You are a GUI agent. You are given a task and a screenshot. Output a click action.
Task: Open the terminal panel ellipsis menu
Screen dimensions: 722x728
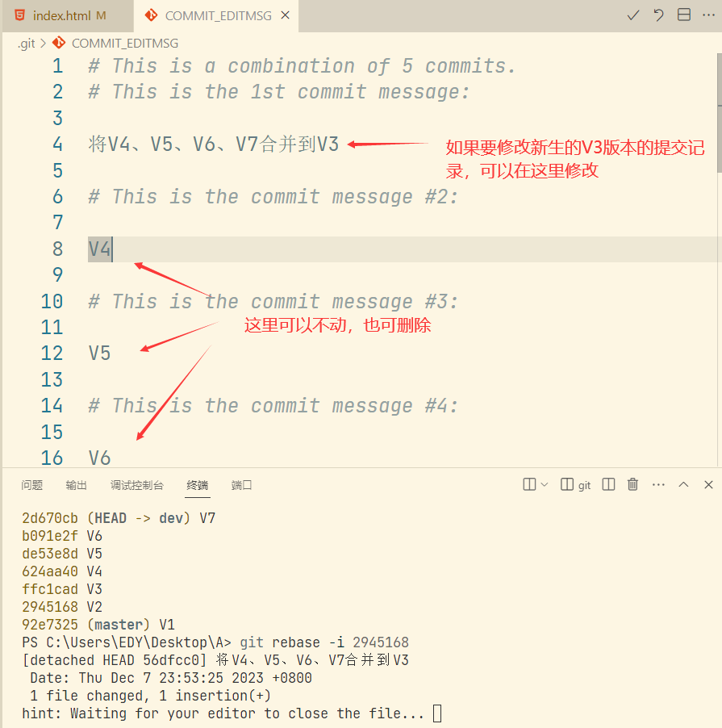(x=658, y=485)
